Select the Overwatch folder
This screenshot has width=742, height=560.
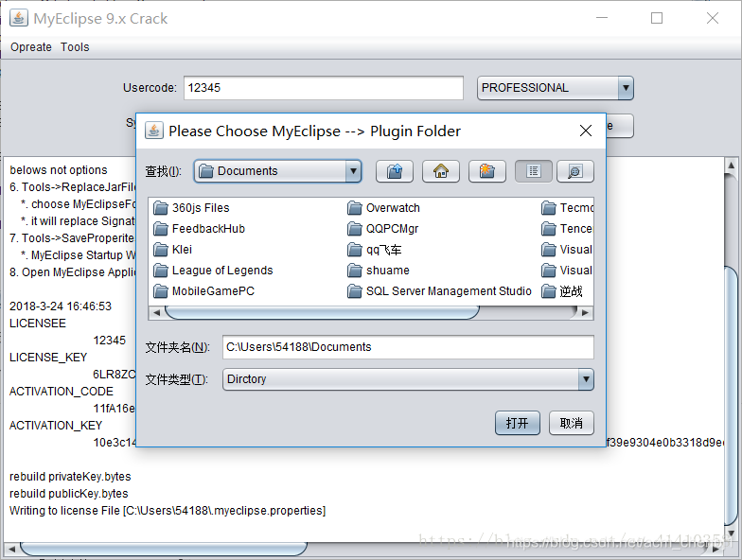point(384,208)
